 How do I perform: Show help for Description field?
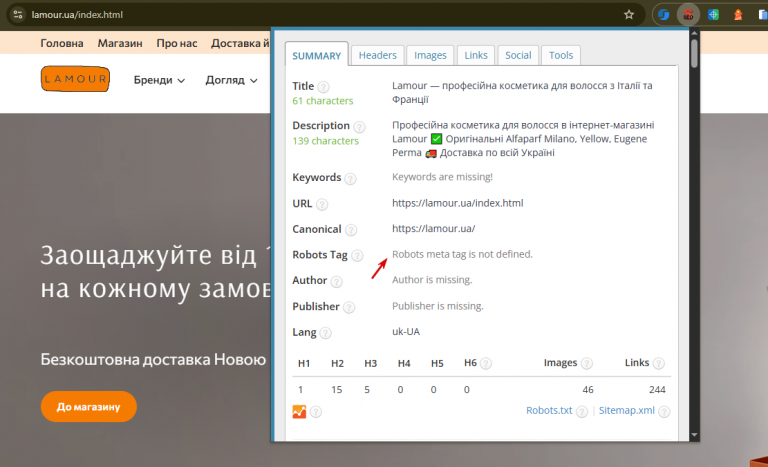(359, 127)
